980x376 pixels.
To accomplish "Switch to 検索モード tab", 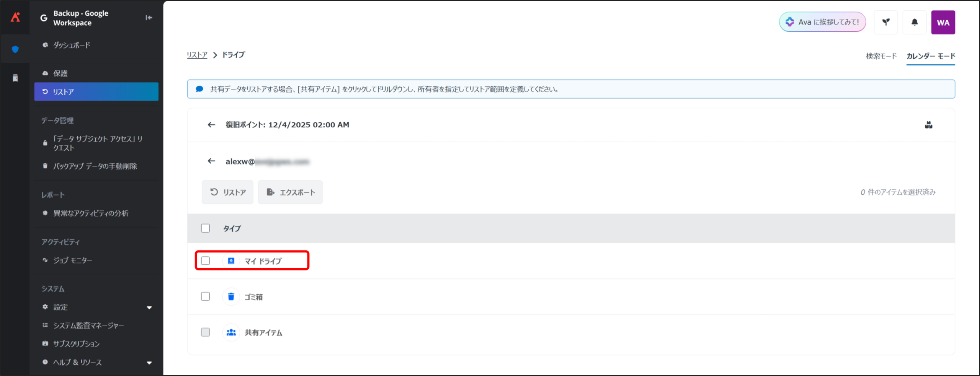I will (x=881, y=56).
